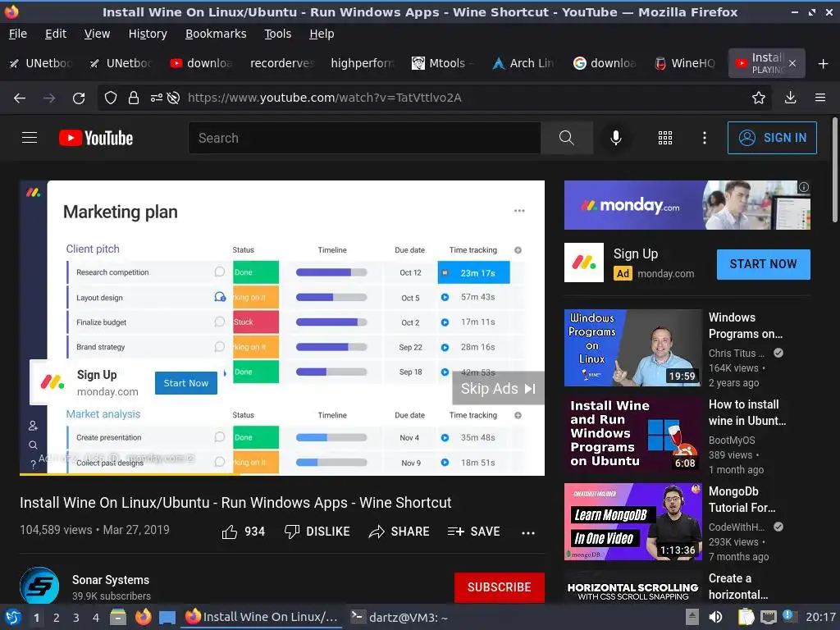Open the Firefox application hamburger menu
The width and height of the screenshot is (840, 630).
pos(820,98)
